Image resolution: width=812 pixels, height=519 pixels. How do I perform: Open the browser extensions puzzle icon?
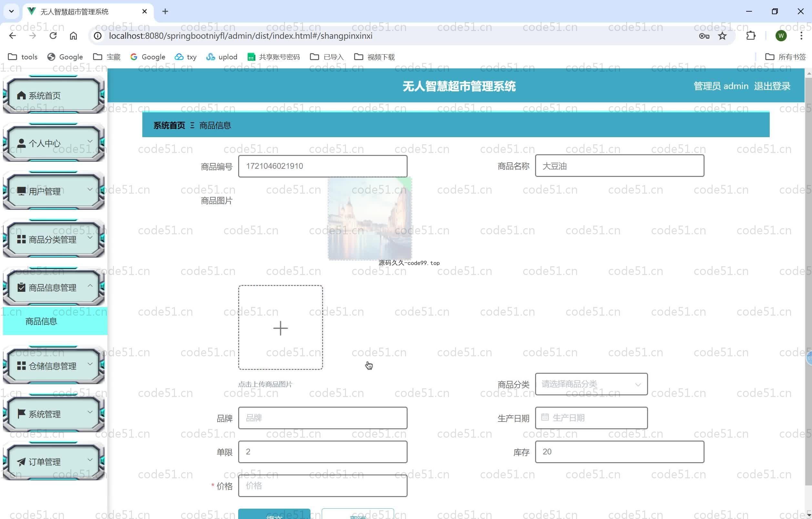pyautogui.click(x=751, y=36)
